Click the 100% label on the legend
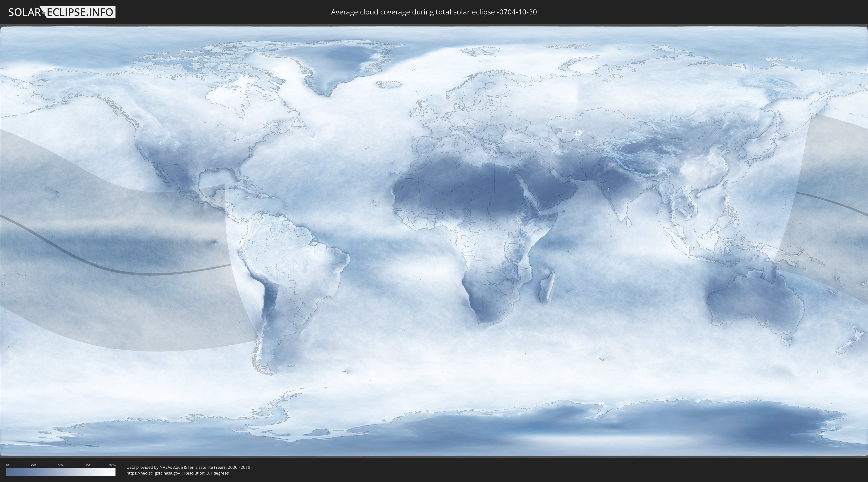 pos(112,465)
